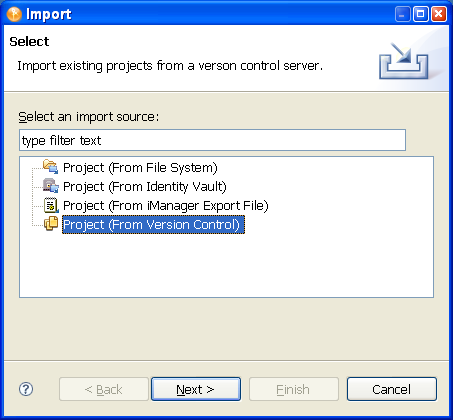This screenshot has width=453, height=420.
Task: Click the Version Control project icon
Action: pos(51,223)
